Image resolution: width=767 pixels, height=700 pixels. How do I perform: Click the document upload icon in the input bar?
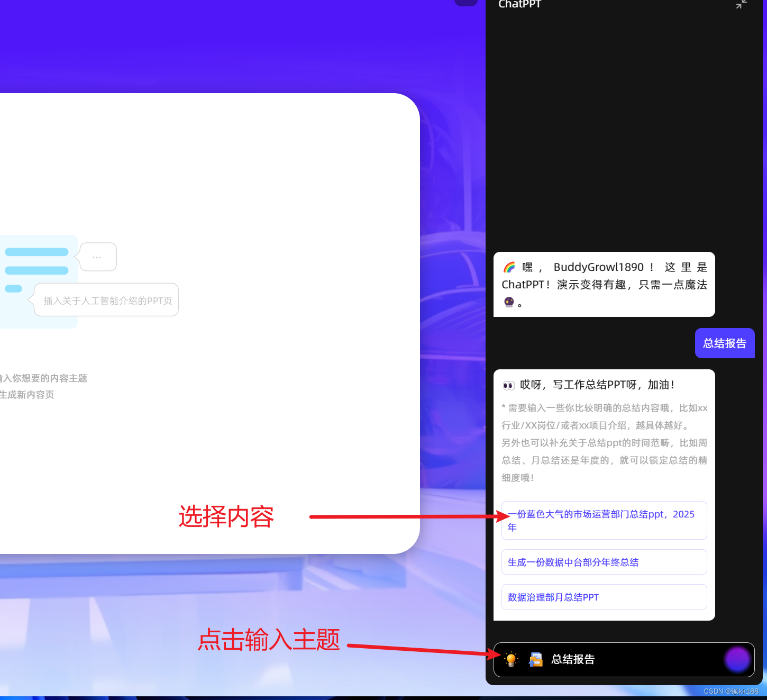point(536,659)
